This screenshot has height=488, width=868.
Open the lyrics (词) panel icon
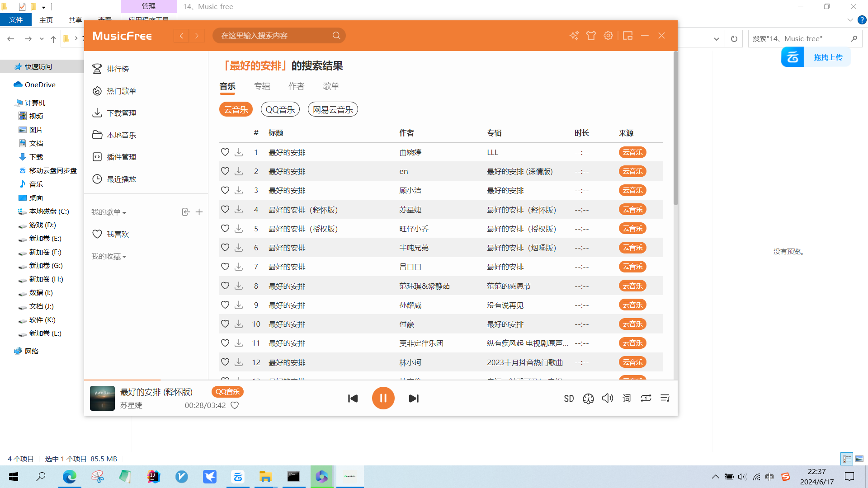click(627, 398)
